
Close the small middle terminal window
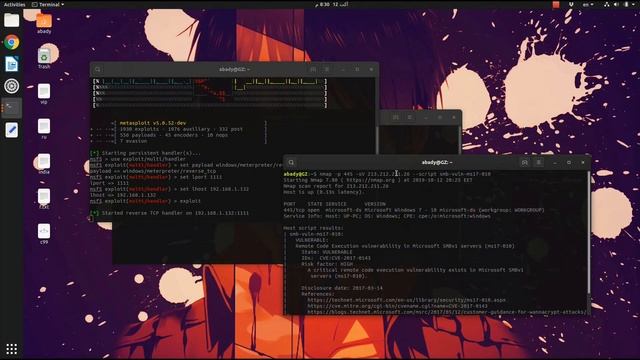[454, 117]
